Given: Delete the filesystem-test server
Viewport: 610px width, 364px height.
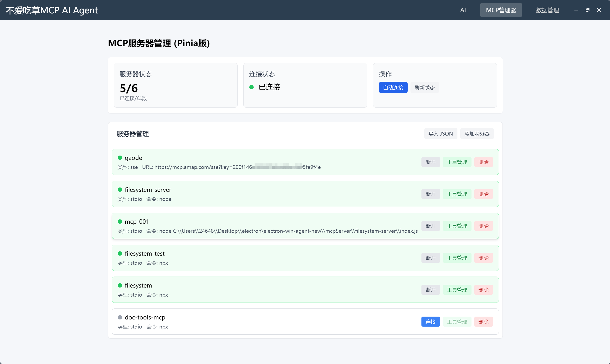Looking at the screenshot, I should [484, 258].
